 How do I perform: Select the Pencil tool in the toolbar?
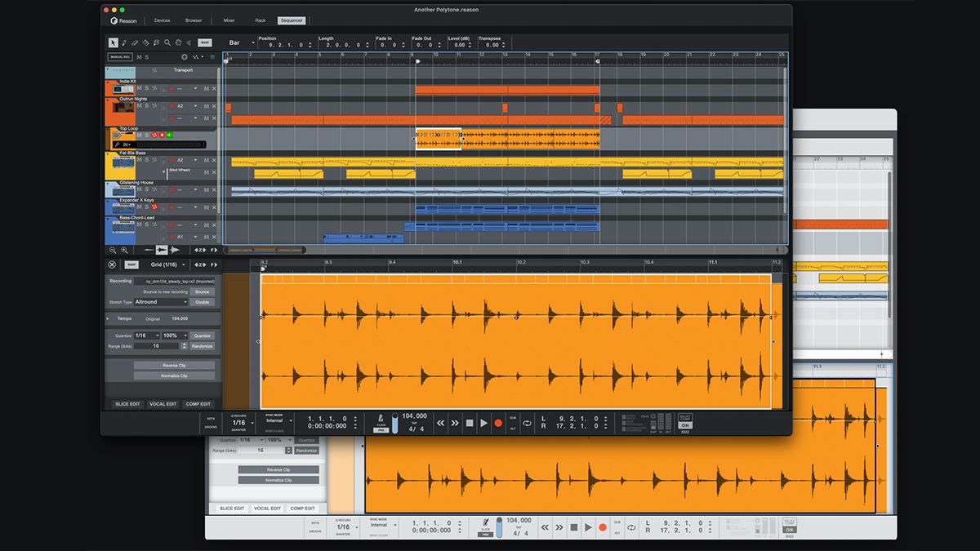click(x=124, y=42)
